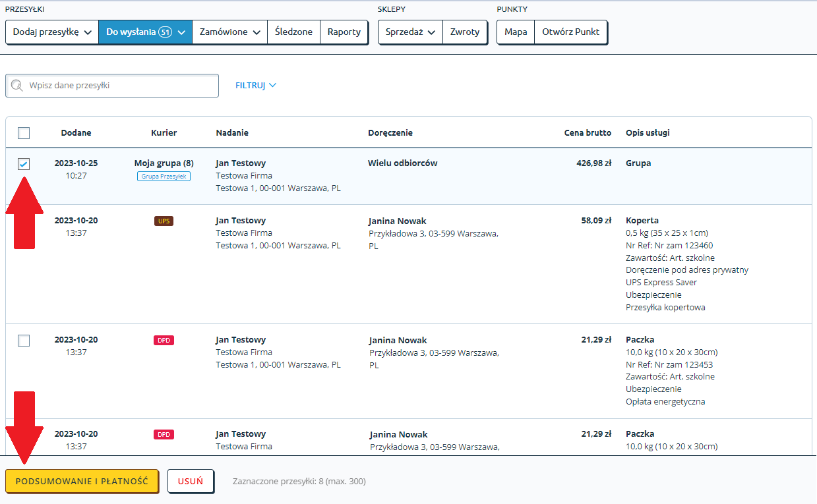
Task: Expand the Dodaj przesyłkę dropdown
Action: point(52,32)
